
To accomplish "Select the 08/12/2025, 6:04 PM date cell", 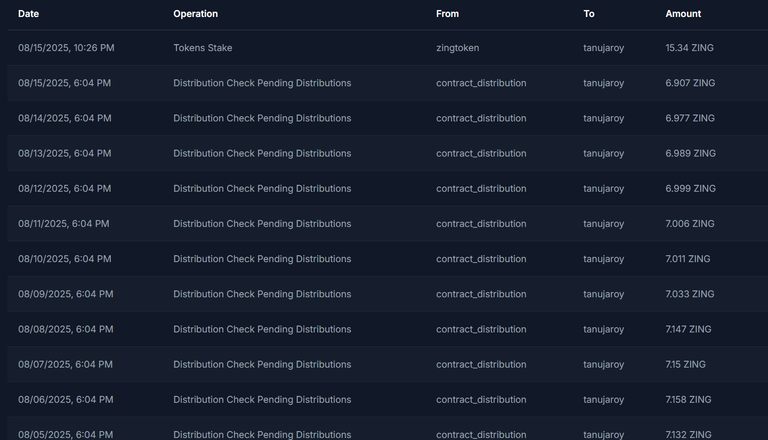I will (65, 189).
